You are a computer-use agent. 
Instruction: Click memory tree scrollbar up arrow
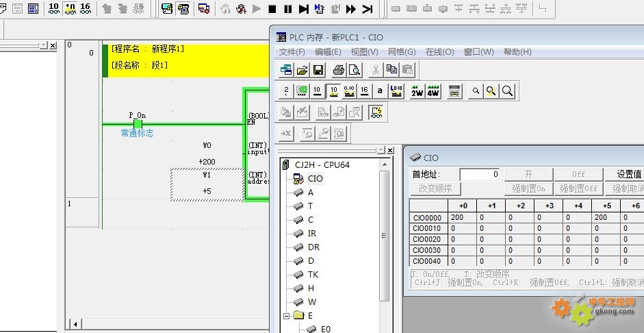(385, 164)
